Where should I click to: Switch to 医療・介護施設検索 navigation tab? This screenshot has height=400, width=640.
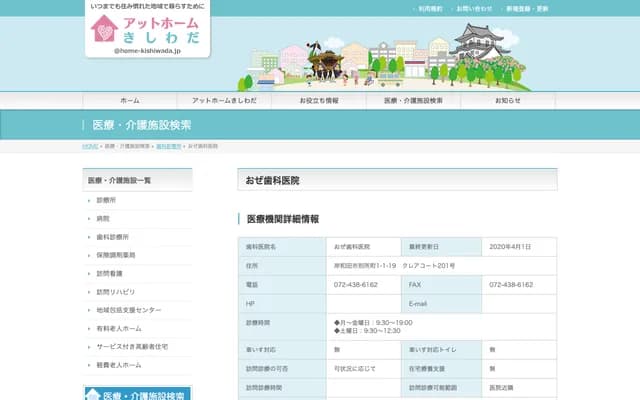pyautogui.click(x=414, y=101)
